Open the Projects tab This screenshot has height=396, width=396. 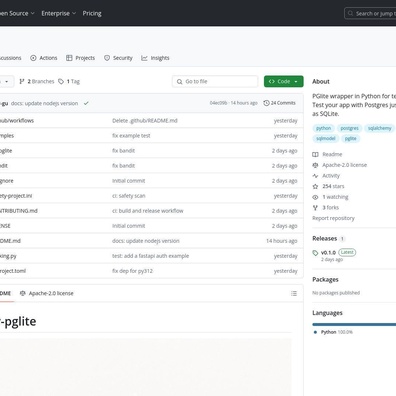[x=80, y=58]
